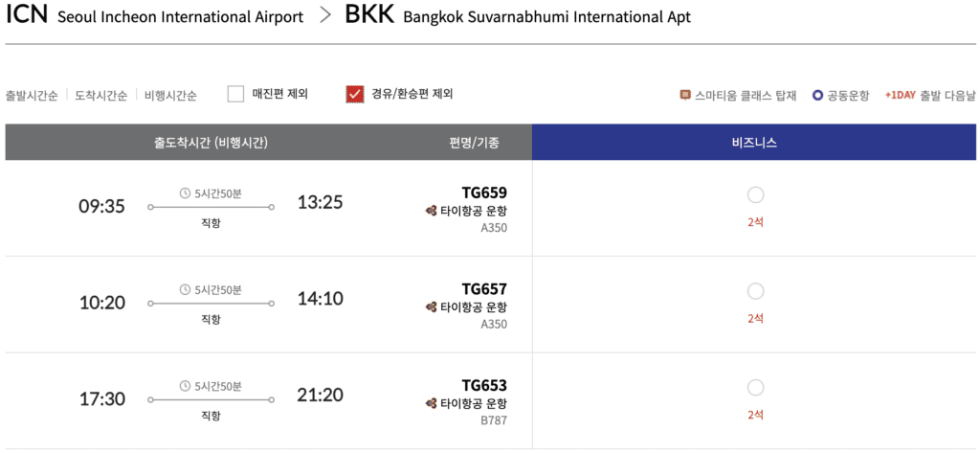Image resolution: width=980 pixels, height=453 pixels.
Task: Select business seat radio for TG659
Action: pyautogui.click(x=755, y=195)
